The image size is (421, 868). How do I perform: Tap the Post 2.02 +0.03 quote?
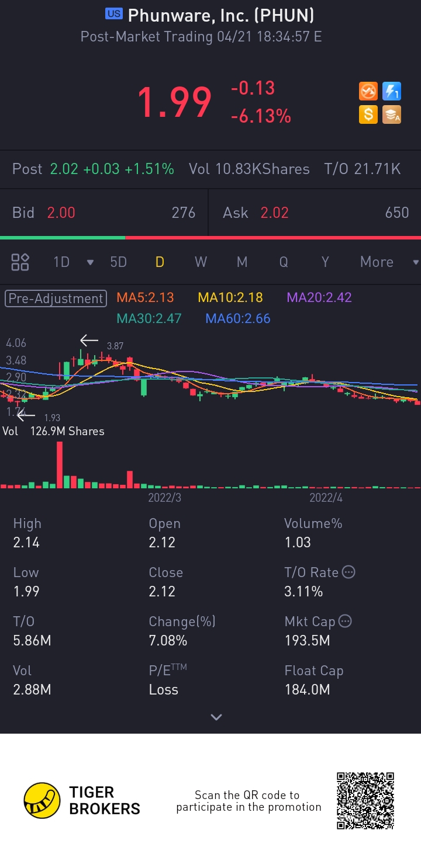click(x=94, y=169)
